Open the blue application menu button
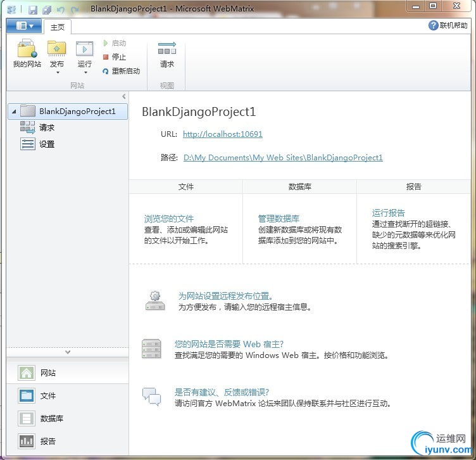Image resolution: width=476 pixels, height=460 pixels. click(x=24, y=26)
